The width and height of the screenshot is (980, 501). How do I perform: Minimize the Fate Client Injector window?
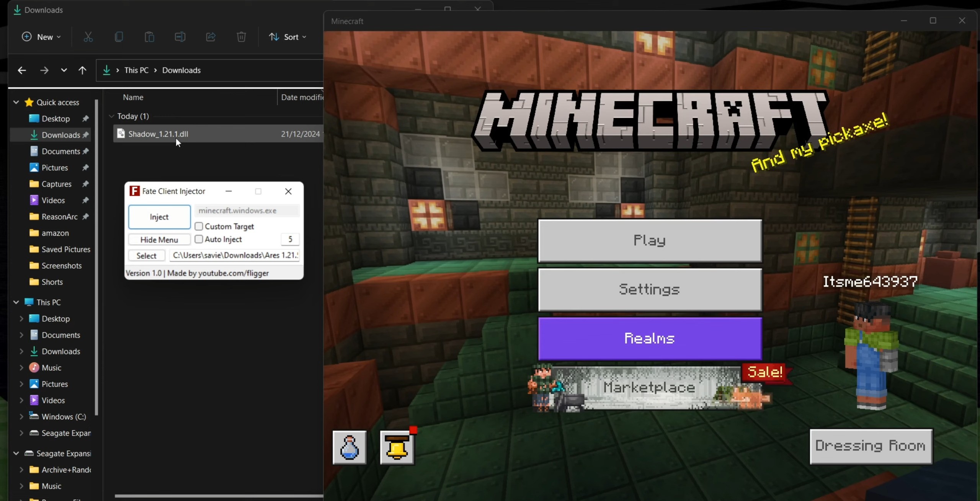229,191
